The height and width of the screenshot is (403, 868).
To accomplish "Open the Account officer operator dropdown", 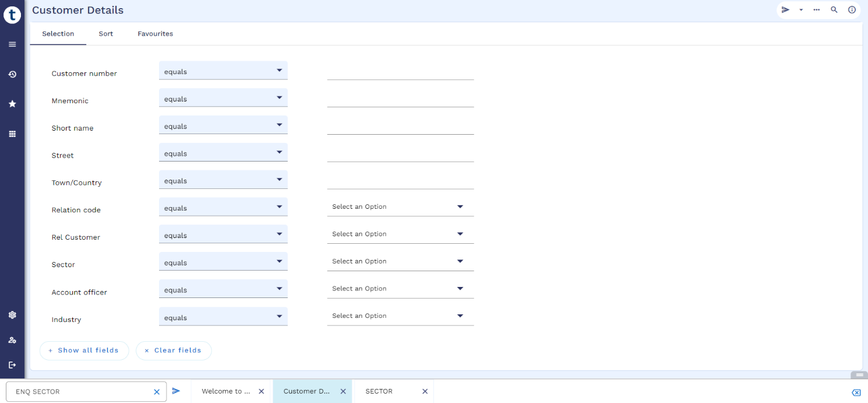I will pyautogui.click(x=223, y=289).
